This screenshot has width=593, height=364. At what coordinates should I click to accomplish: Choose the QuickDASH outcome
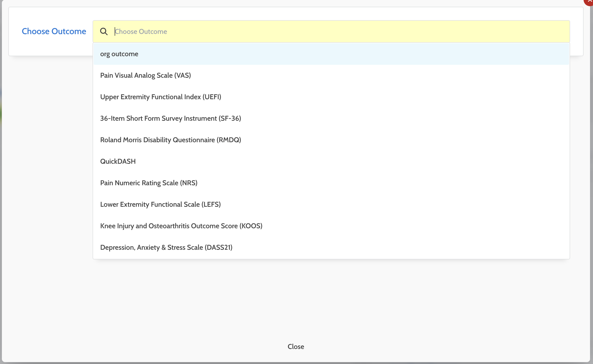coord(118,162)
